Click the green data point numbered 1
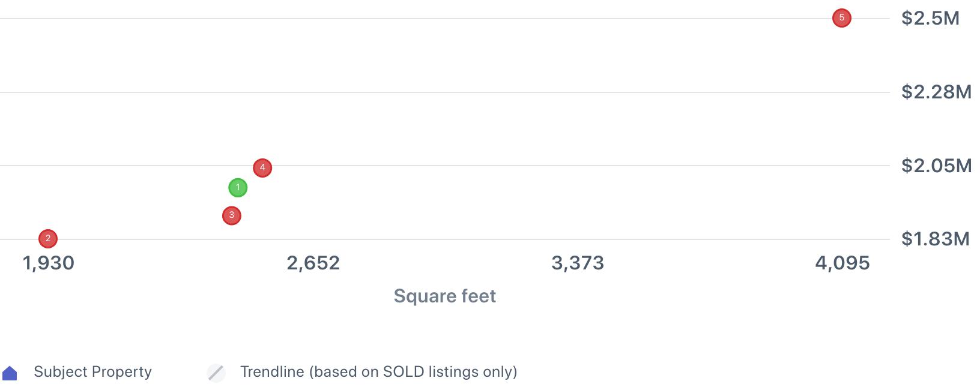 coord(238,188)
